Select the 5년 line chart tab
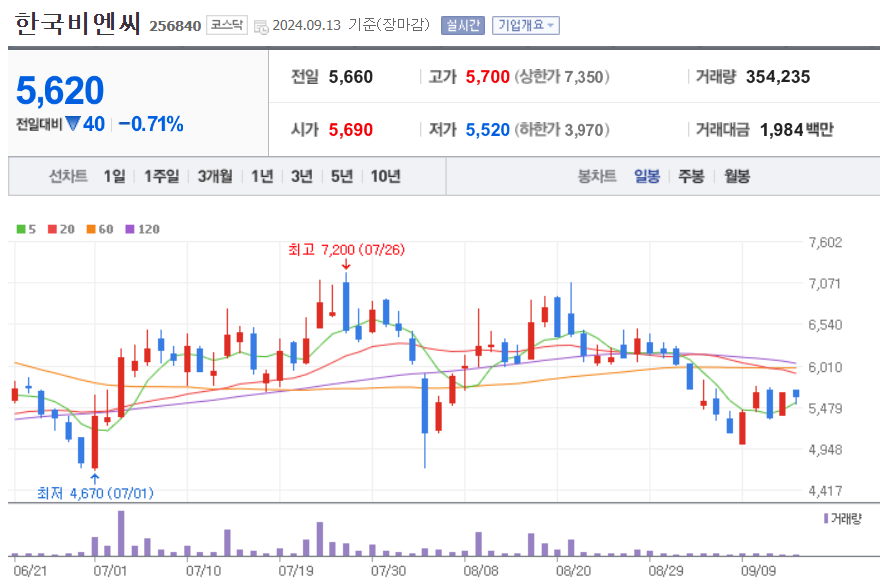Screen dimensions: 880x582 tap(342, 176)
